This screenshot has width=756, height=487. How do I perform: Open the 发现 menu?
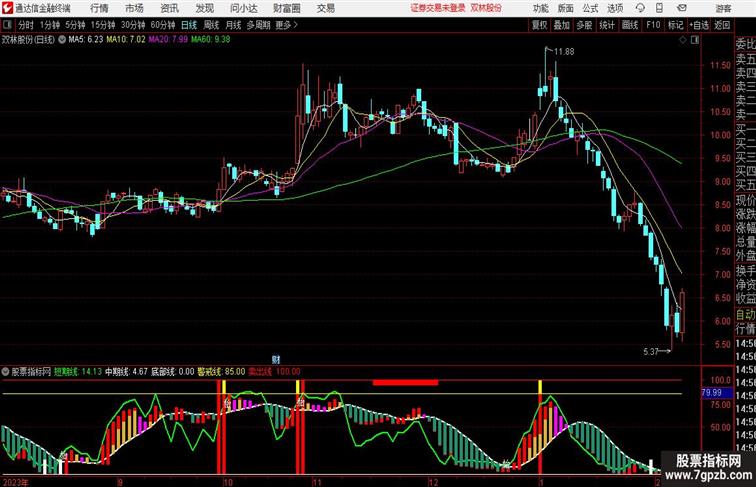204,8
